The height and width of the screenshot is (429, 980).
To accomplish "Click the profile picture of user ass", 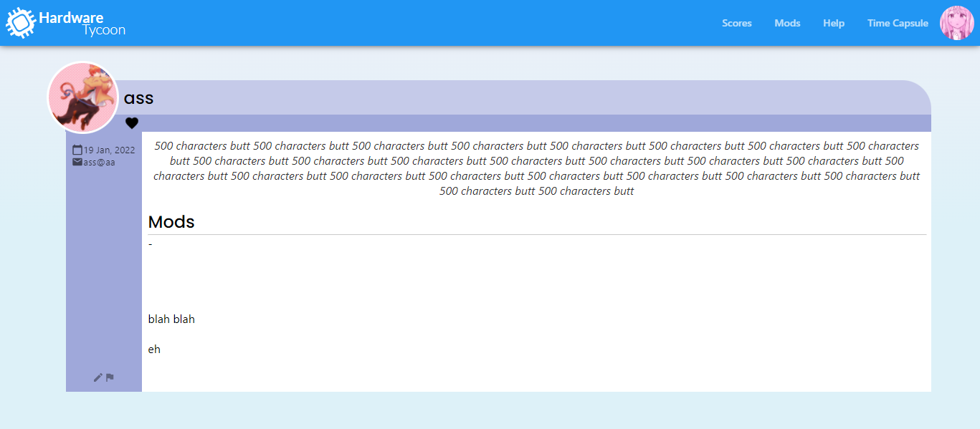I will [x=83, y=97].
